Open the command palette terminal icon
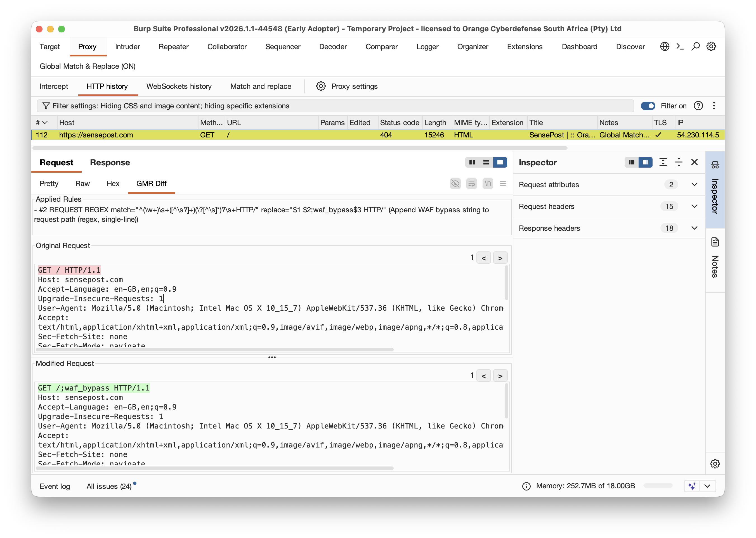Screen dimensions: 756x538 coord(680,46)
